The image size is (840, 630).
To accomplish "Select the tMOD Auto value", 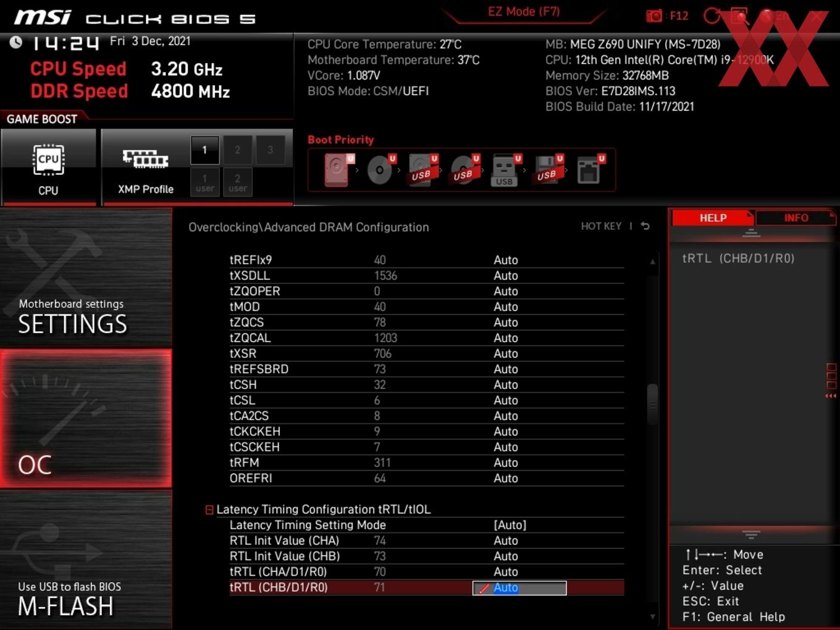I will [x=505, y=307].
